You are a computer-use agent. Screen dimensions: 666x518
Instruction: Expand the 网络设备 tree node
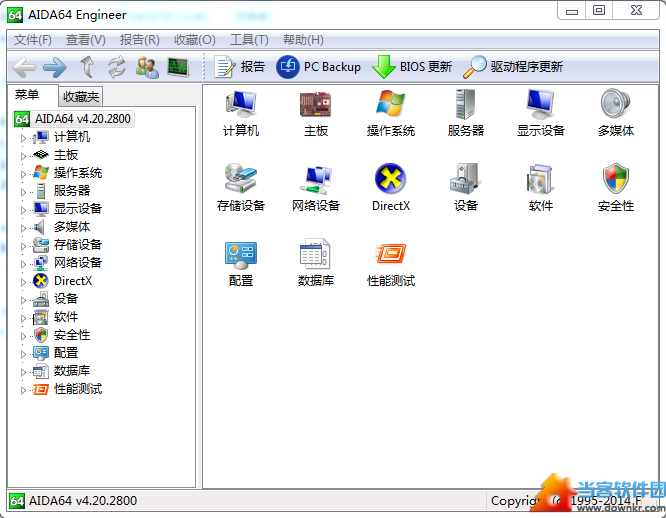[23, 264]
